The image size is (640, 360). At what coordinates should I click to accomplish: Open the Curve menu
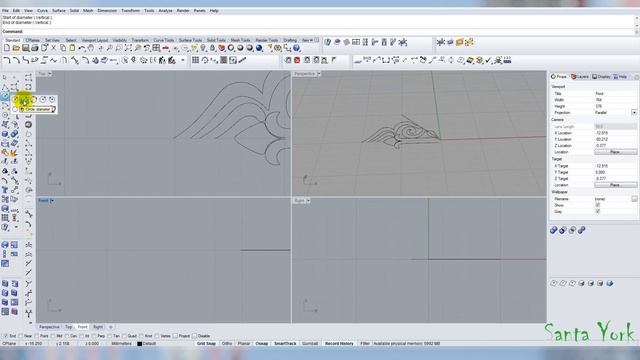(42, 11)
